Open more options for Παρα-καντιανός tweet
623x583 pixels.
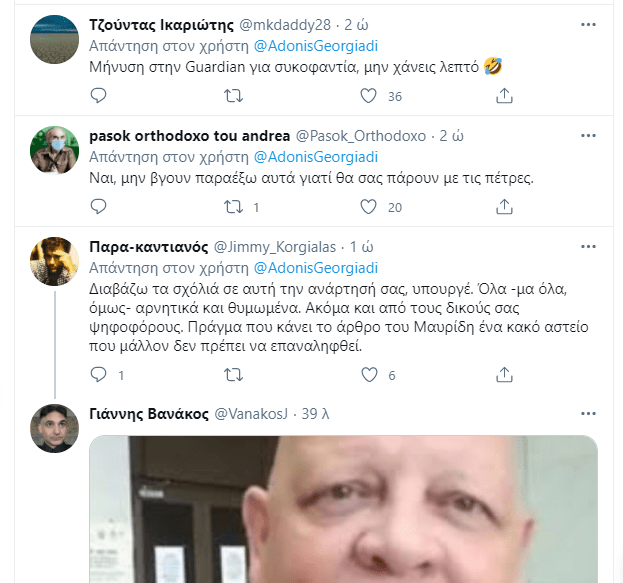pyautogui.click(x=588, y=247)
